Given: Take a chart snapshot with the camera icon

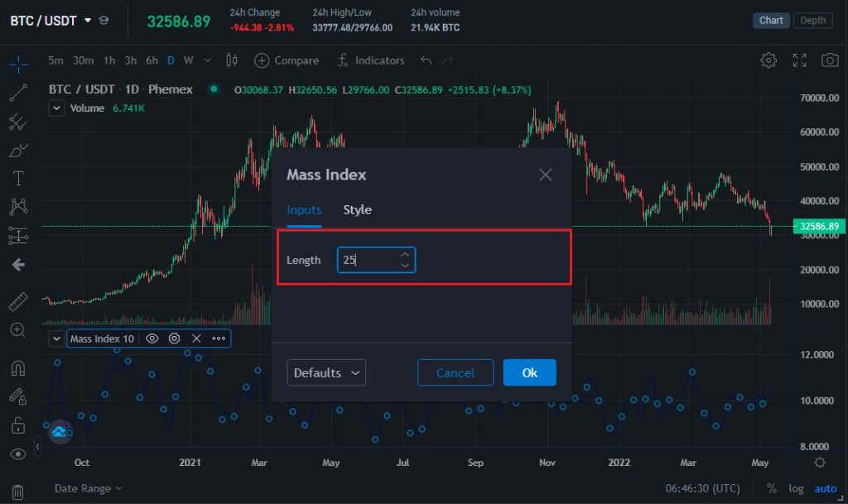Looking at the screenshot, I should (x=830, y=60).
